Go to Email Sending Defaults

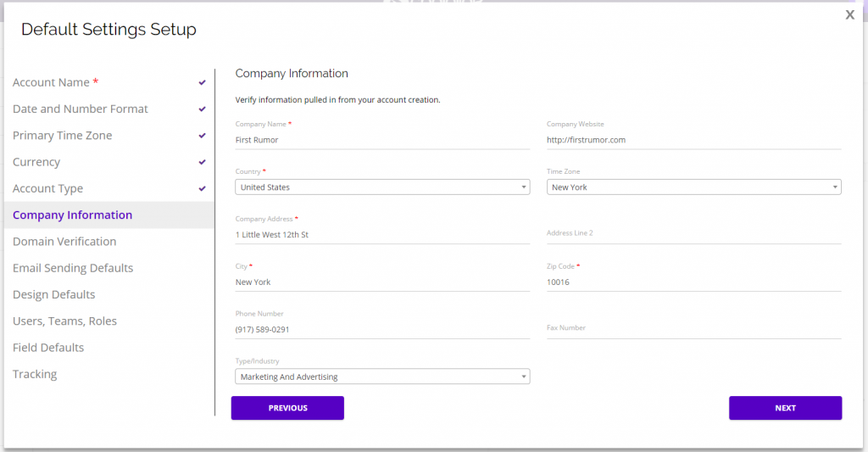(x=109, y=268)
